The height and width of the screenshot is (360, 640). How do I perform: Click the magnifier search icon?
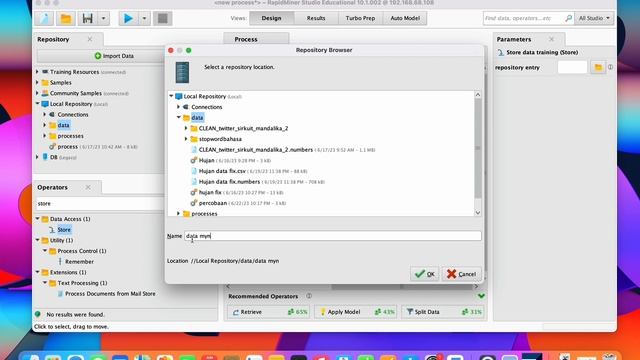point(568,18)
